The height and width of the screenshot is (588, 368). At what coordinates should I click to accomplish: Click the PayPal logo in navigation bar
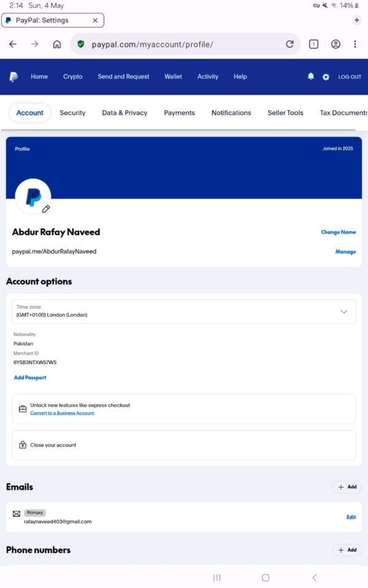coord(13,77)
